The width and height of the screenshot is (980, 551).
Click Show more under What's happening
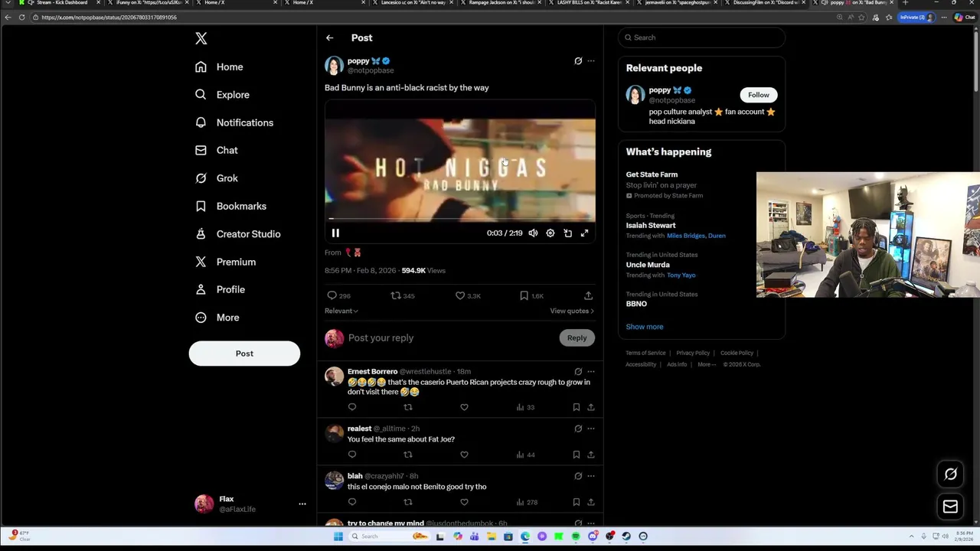645,327
